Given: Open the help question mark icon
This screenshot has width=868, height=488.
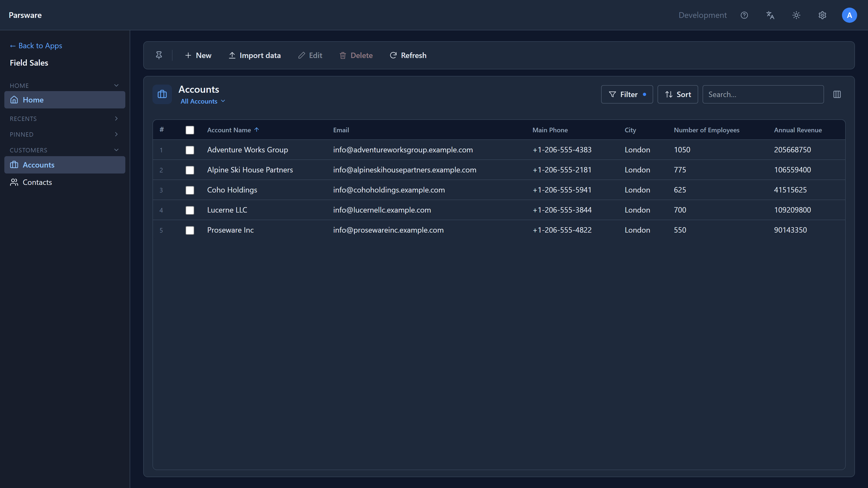Looking at the screenshot, I should 744,15.
